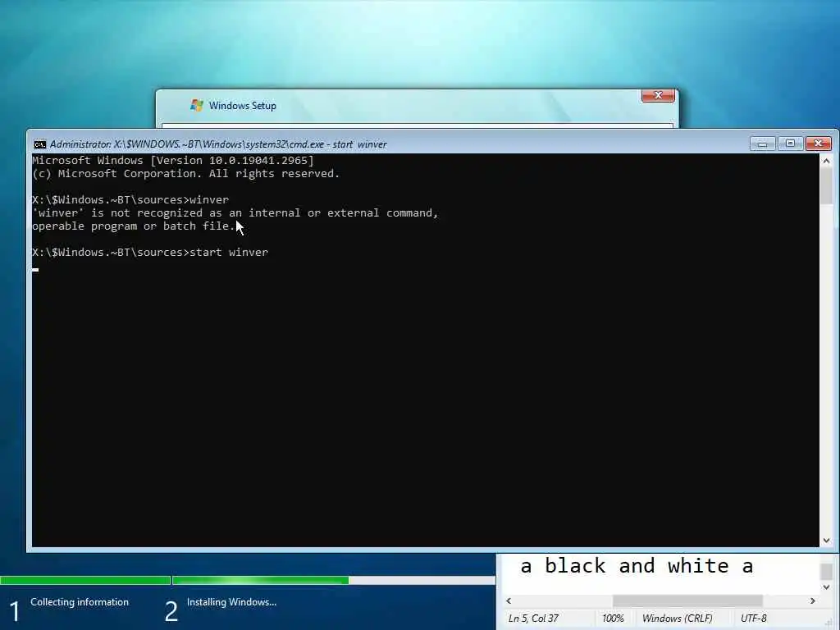Close the Windows Setup dialog
This screenshot has width=840, height=630.
[658, 95]
